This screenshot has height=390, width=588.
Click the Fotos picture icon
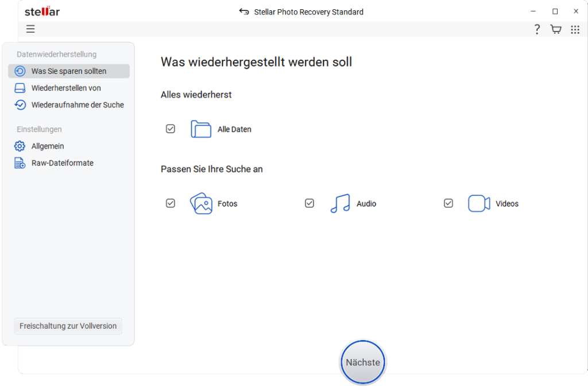coord(201,204)
